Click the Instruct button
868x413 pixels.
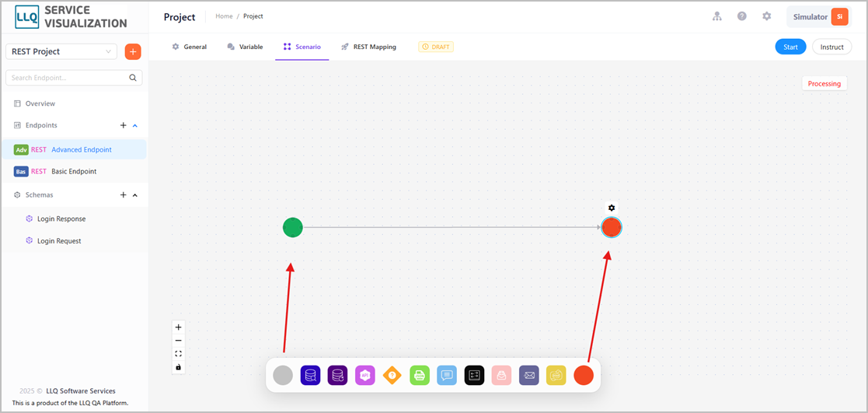coord(832,47)
